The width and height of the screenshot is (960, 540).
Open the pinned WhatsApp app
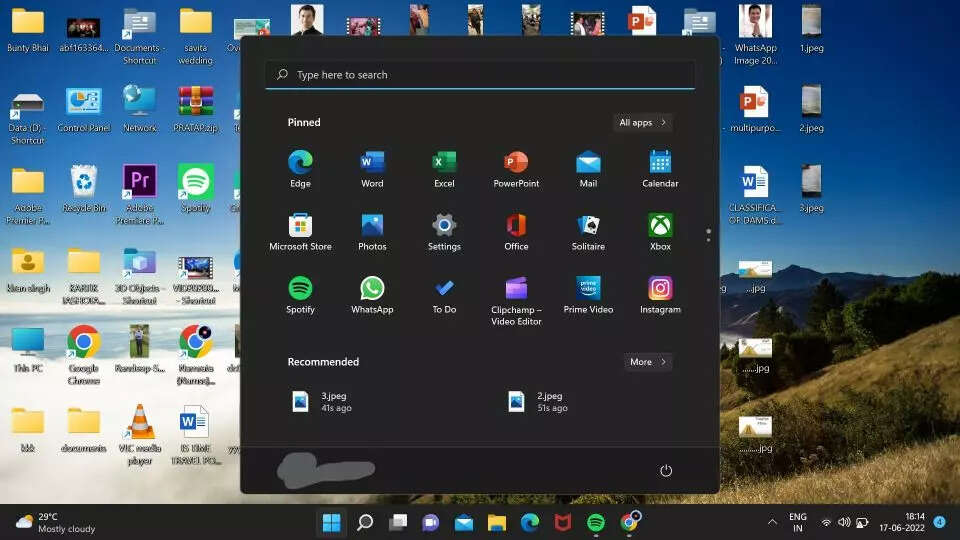click(x=372, y=295)
